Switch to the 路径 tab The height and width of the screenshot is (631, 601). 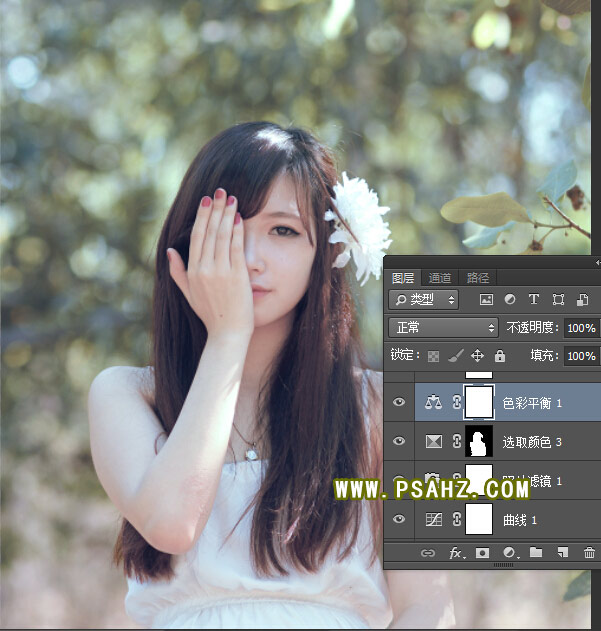point(478,278)
